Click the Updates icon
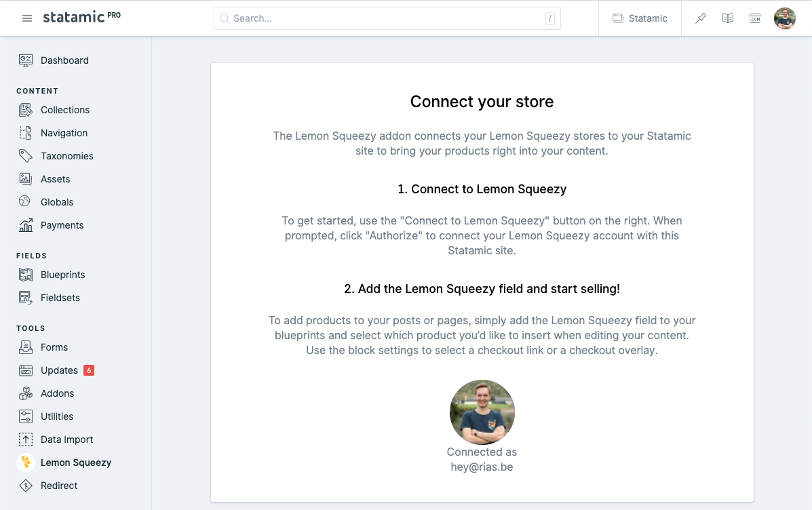Image resolution: width=812 pixels, height=510 pixels. 25,370
